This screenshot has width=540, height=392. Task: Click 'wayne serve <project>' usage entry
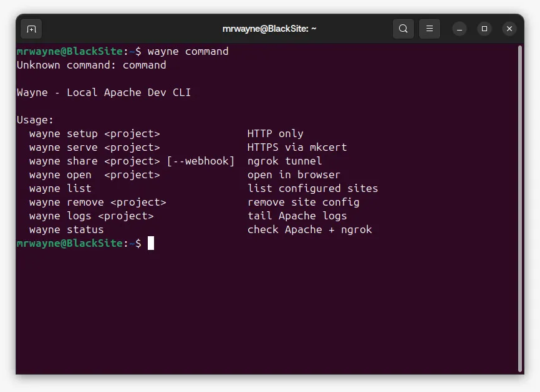95,147
